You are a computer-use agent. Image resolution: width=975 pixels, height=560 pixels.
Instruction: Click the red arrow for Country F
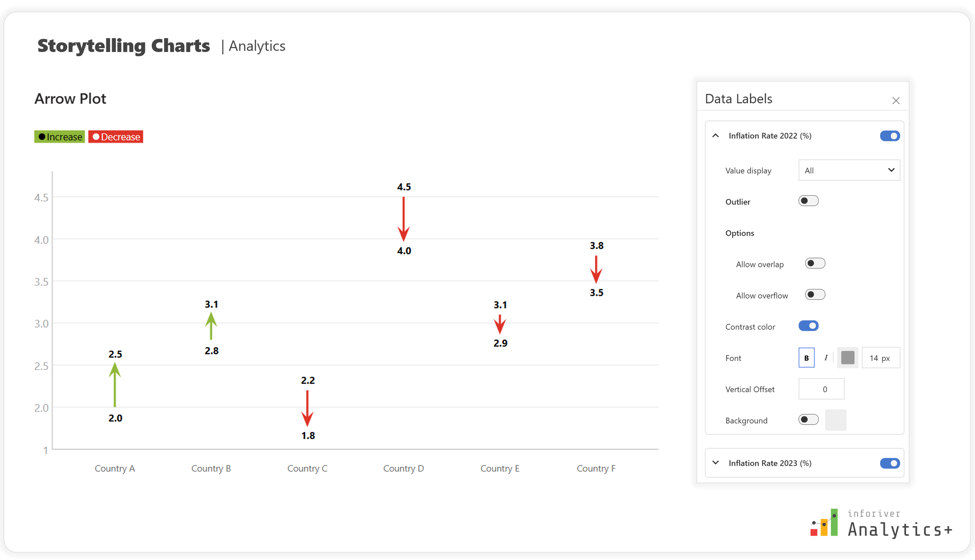tap(596, 269)
